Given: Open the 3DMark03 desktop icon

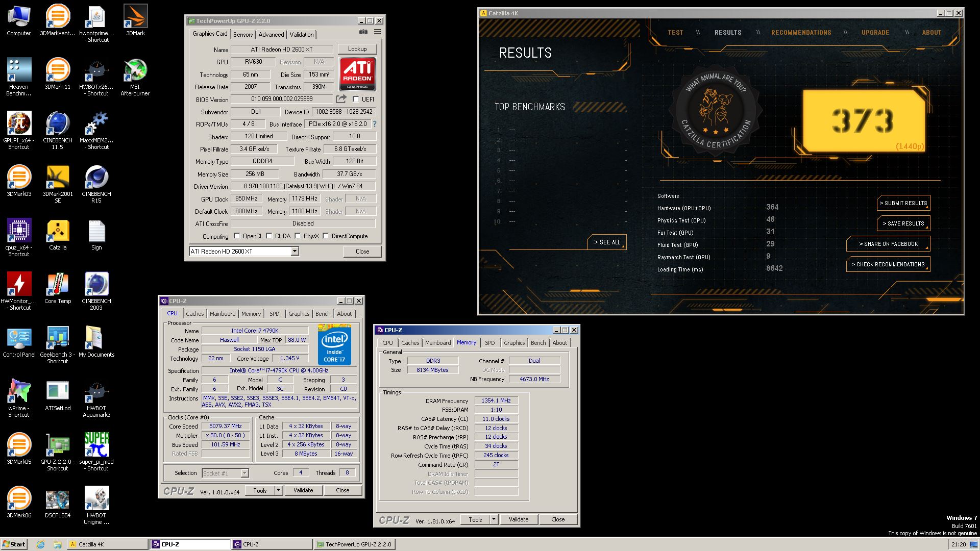Looking at the screenshot, I should 19,181.
